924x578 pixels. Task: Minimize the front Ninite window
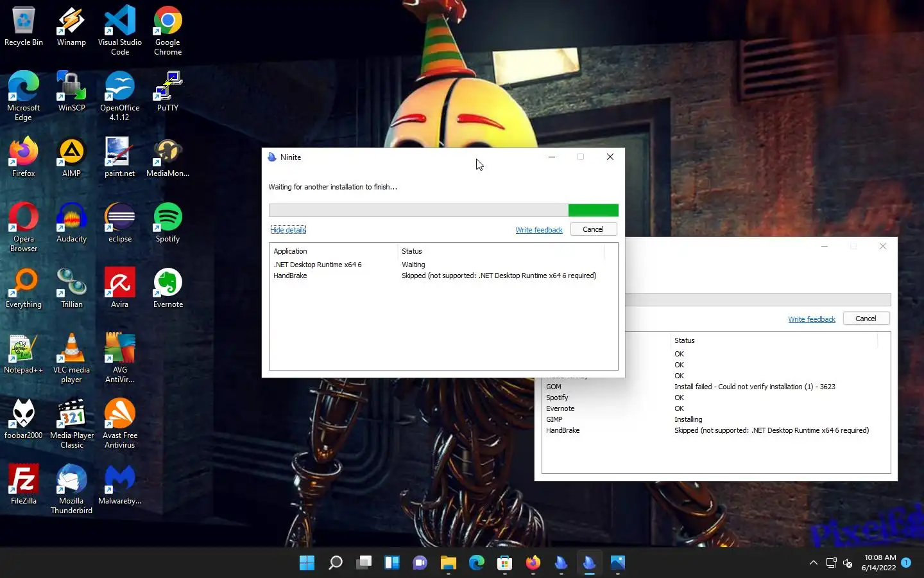pos(552,157)
